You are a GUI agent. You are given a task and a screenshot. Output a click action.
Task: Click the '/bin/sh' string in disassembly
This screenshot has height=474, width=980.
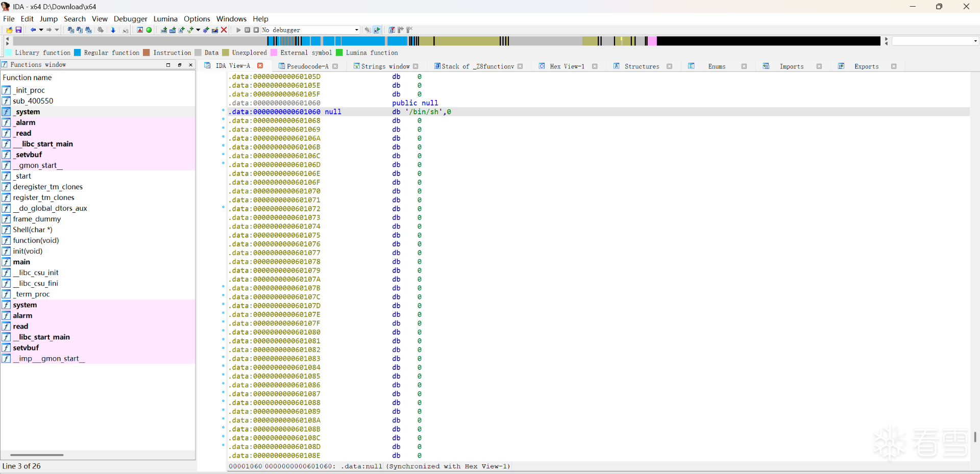423,112
